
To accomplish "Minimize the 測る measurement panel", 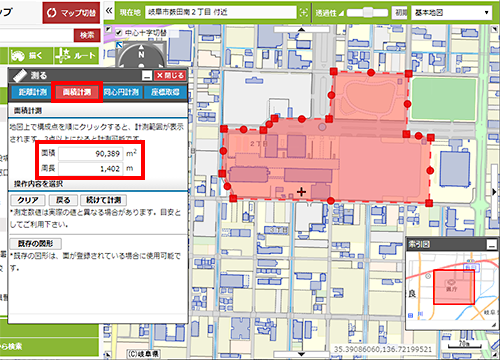I will click(x=147, y=76).
